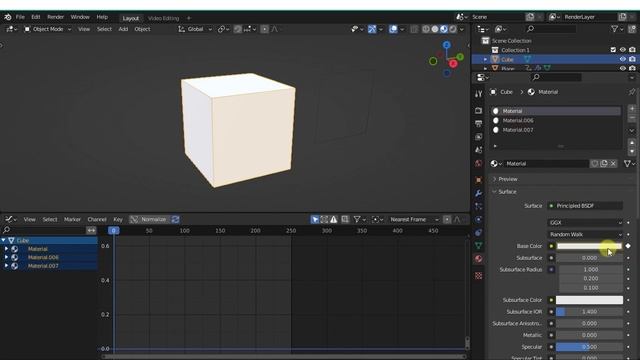Hide Cube in the viewport via eye icon

point(622,59)
